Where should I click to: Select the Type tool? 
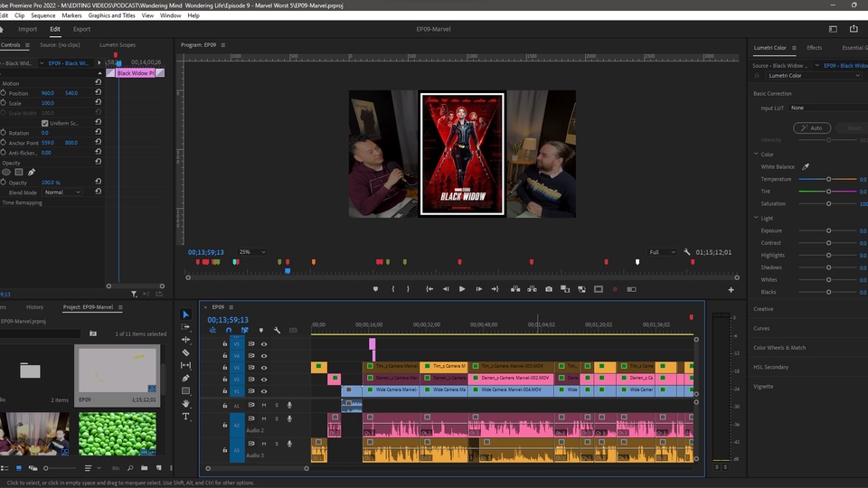point(186,417)
